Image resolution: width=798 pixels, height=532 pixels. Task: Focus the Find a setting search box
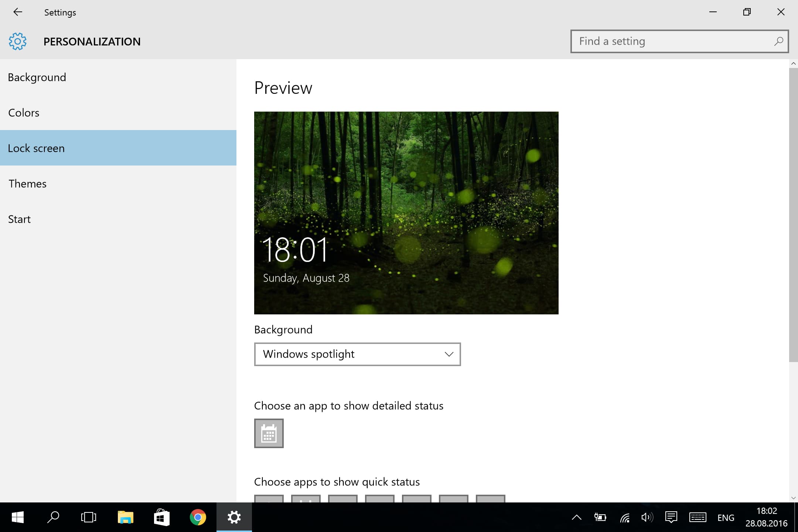coord(679,41)
